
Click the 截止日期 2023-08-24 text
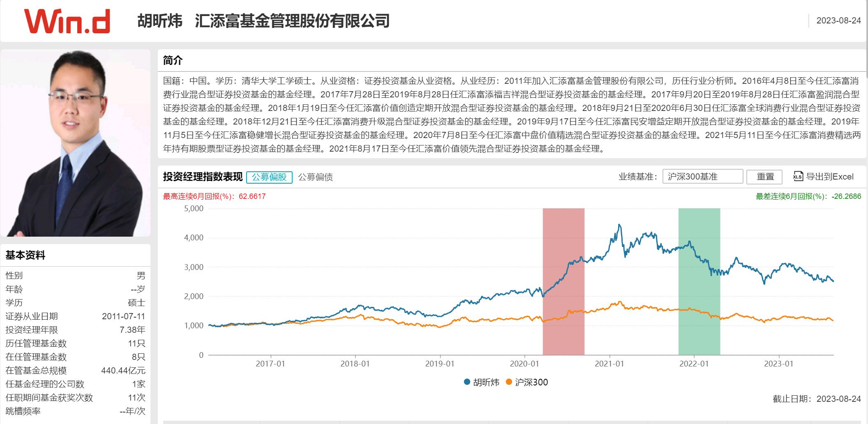click(817, 399)
